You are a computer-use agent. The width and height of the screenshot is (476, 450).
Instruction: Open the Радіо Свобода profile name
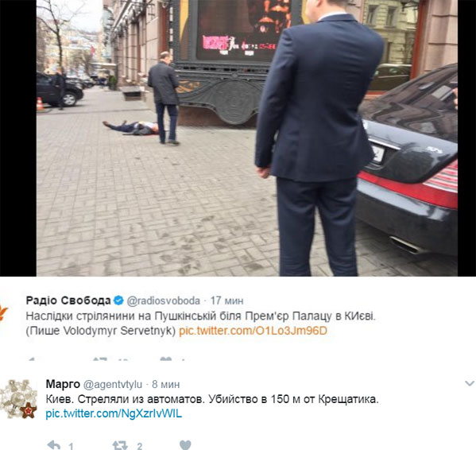coord(68,301)
